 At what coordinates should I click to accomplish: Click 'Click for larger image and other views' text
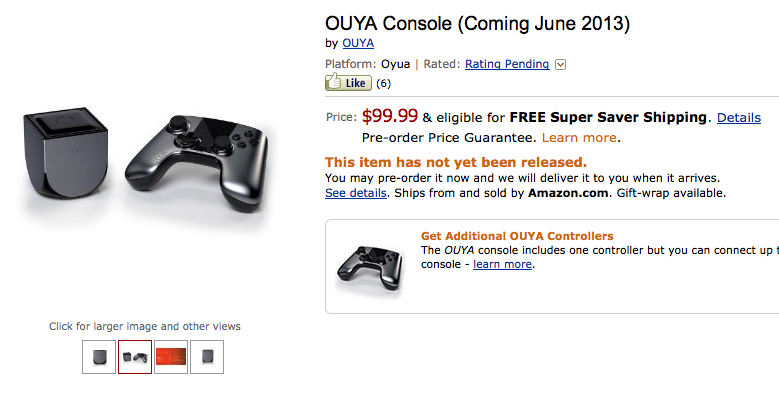click(x=145, y=326)
